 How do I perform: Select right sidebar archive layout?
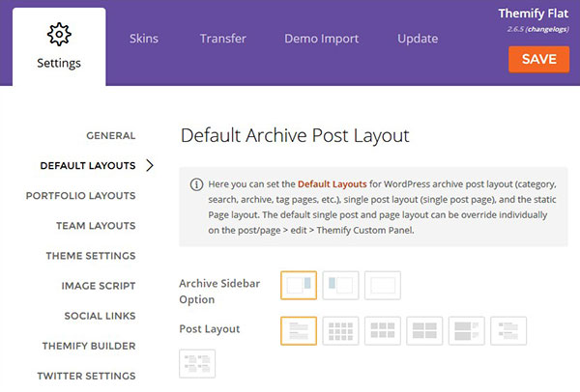click(299, 285)
